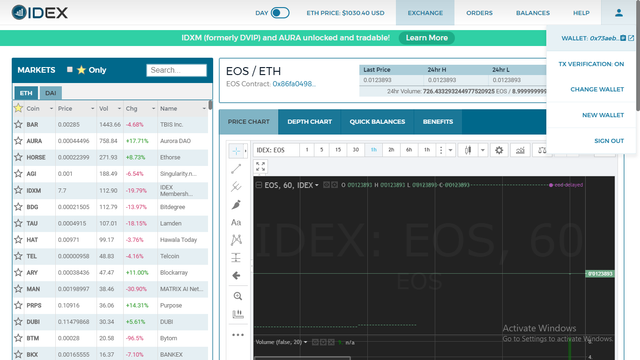Select the brush drawing tool
The width and height of the screenshot is (640, 360).
click(x=236, y=204)
